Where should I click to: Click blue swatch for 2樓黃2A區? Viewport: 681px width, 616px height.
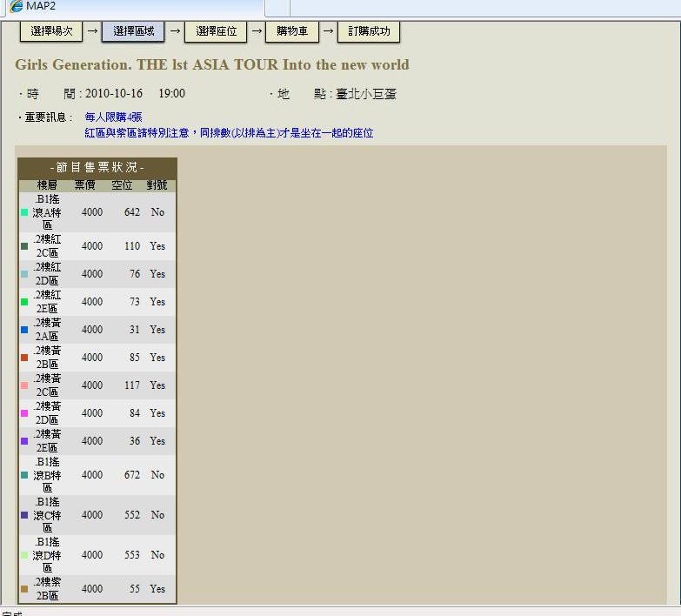[x=24, y=329]
